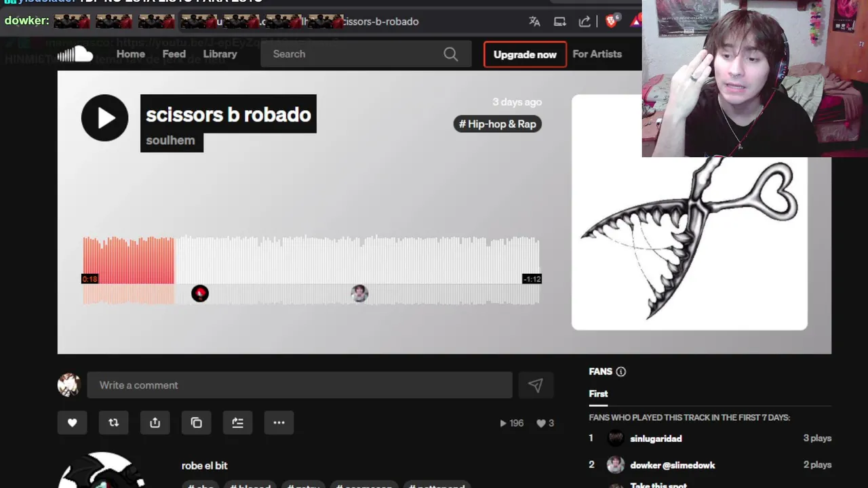
Task: Click sinlugaridad's fan avatar
Action: pyautogui.click(x=615, y=439)
